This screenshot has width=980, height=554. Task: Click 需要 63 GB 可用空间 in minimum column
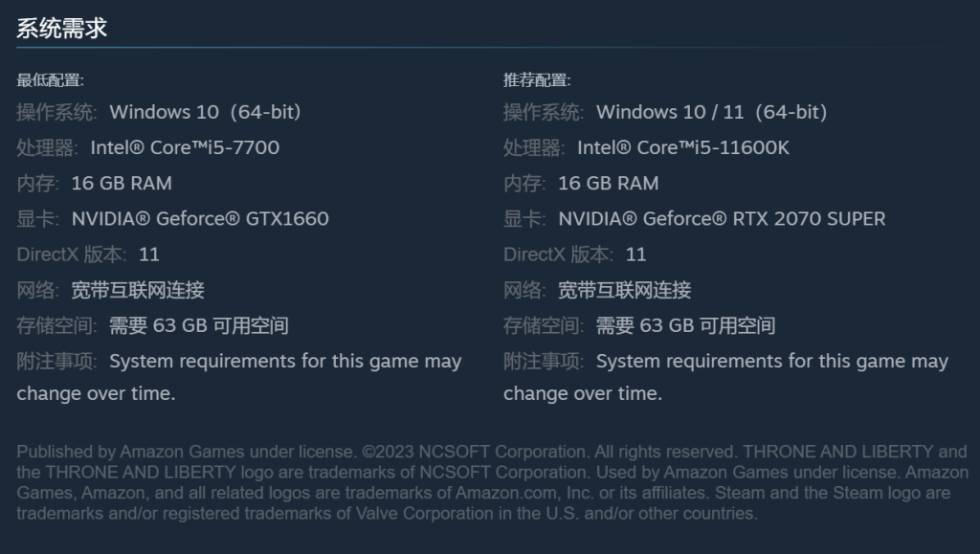pos(199,326)
